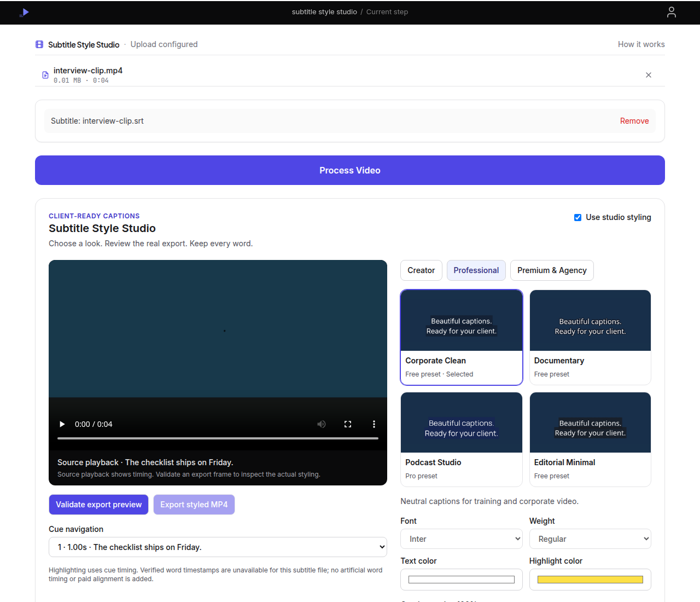Screen dimensions: 700x602
Task: Click the '0:00 / 0:04' time display
Action: pyautogui.click(x=94, y=424)
